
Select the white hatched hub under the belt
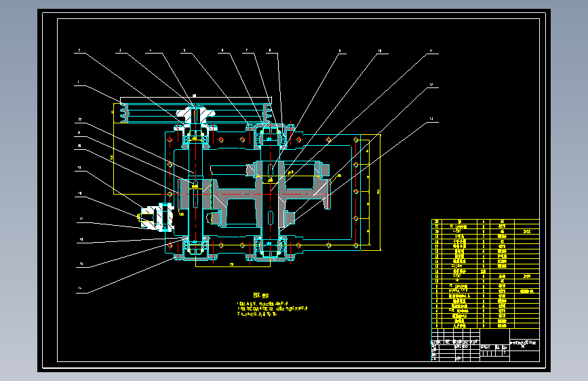point(195,115)
